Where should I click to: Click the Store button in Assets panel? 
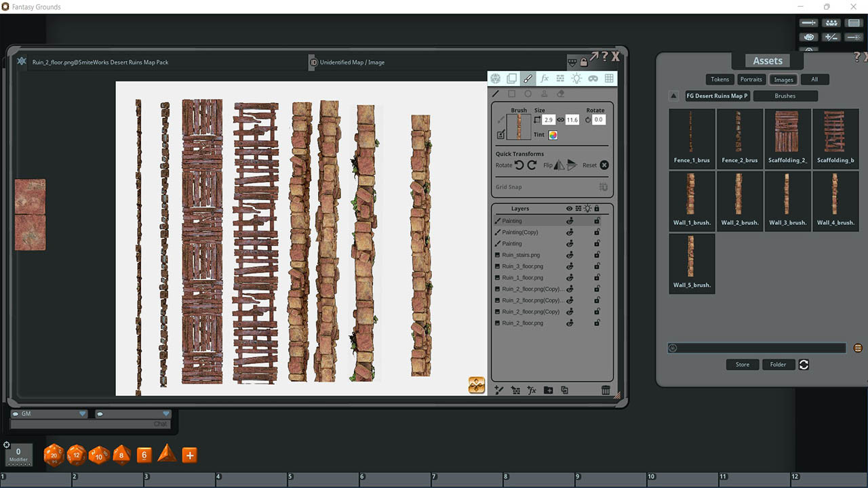tap(742, 364)
